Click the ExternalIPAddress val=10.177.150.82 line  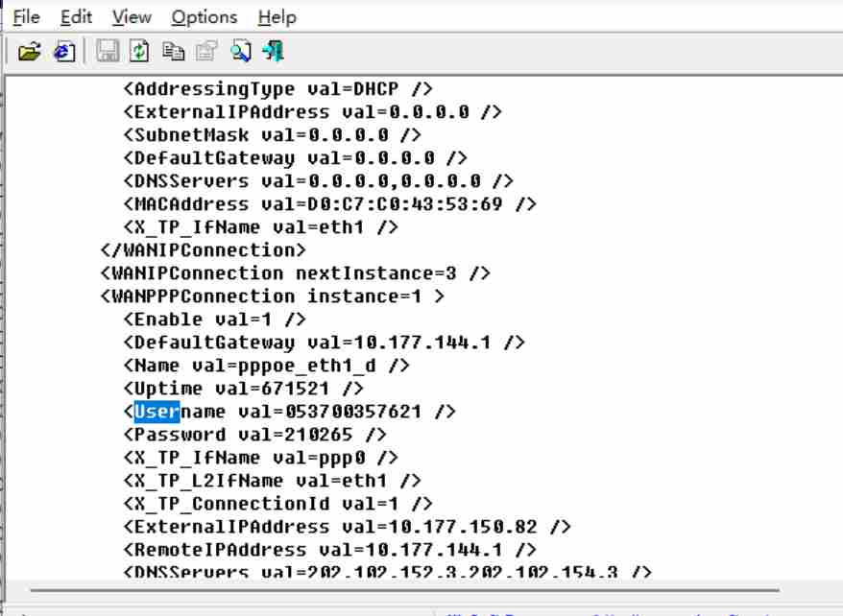pyautogui.click(x=347, y=528)
